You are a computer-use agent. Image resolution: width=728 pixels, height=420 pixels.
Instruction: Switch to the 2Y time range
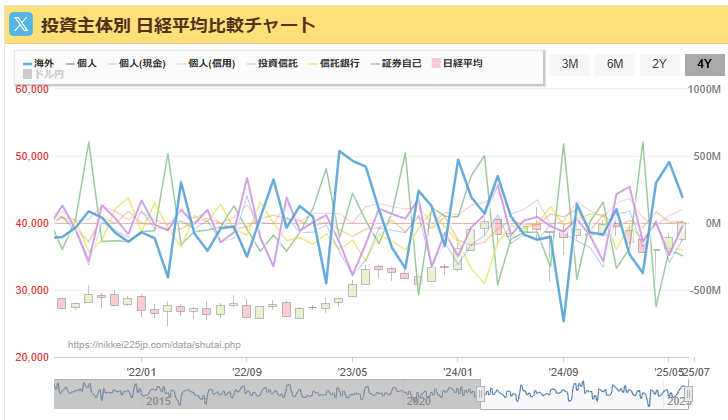[x=659, y=64]
